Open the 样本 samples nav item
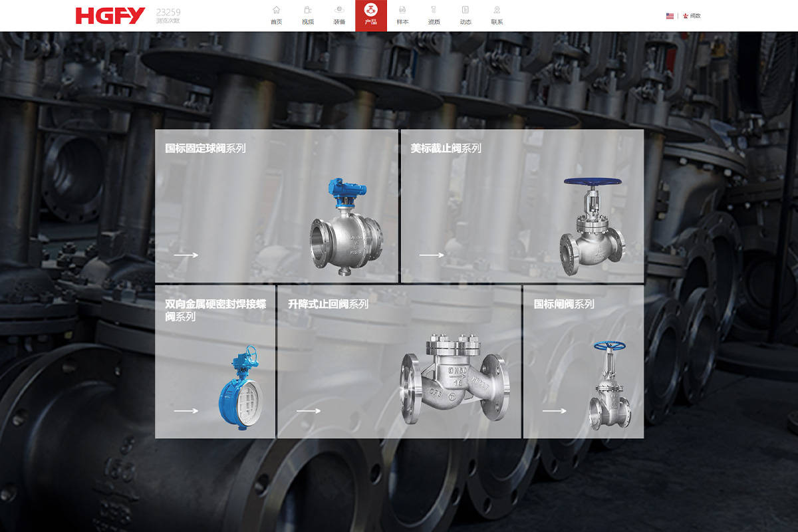This screenshot has width=798, height=532. 402,15
